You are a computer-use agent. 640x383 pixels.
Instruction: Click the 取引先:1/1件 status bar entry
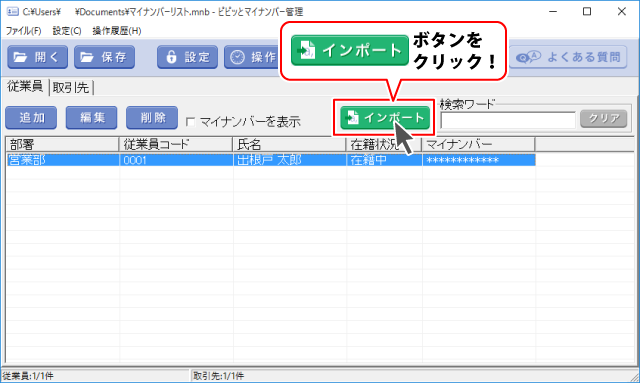(x=218, y=376)
